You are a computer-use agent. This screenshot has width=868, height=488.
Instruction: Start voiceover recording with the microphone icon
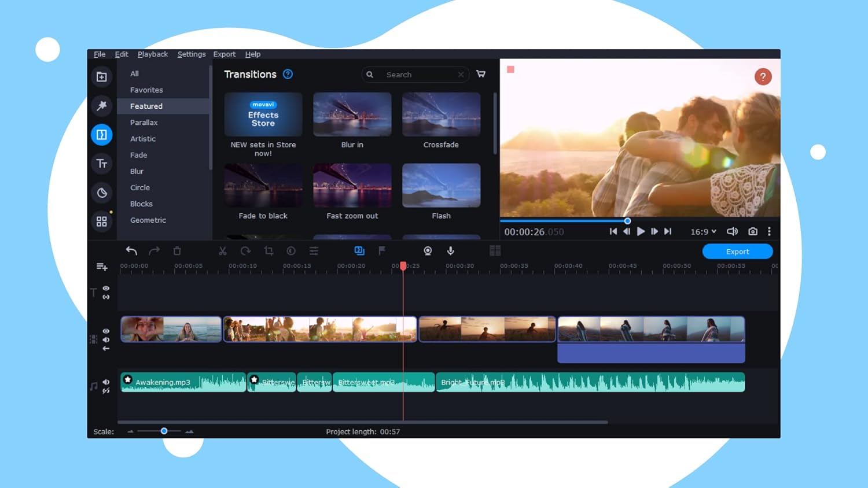coord(450,250)
